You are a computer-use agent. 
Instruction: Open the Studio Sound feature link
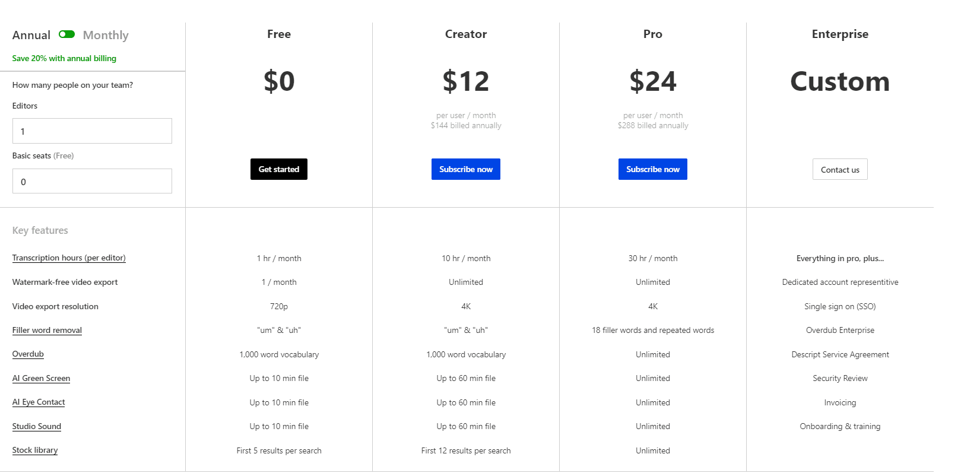[36, 426]
